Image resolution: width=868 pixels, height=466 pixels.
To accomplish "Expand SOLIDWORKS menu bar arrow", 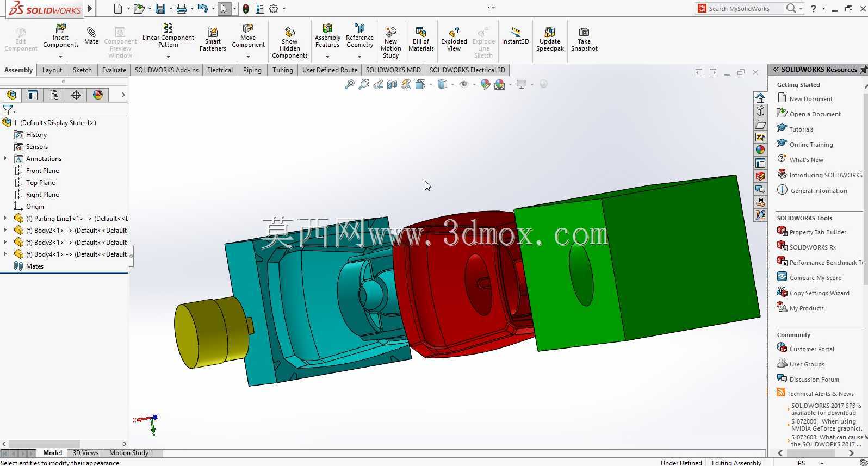I will point(90,9).
